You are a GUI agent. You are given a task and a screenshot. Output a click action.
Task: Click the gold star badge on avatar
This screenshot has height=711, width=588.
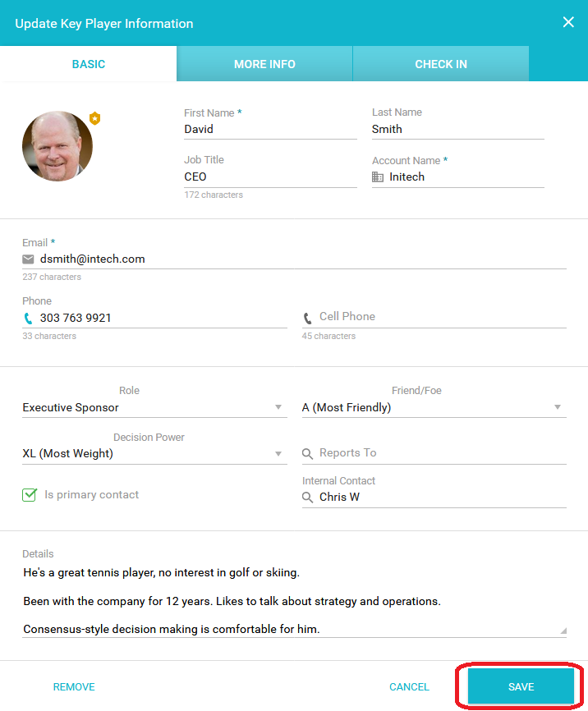point(94,118)
